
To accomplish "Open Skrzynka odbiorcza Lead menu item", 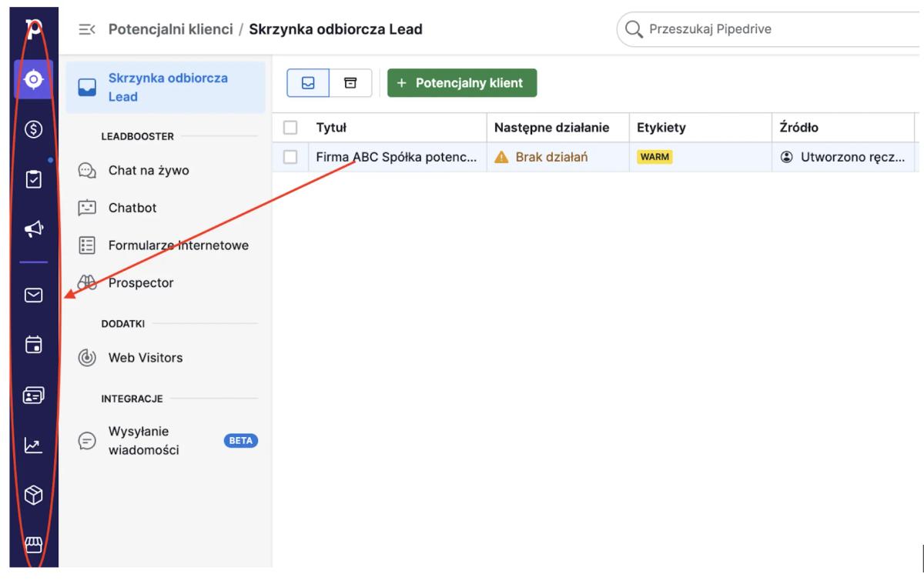I will pyautogui.click(x=166, y=87).
